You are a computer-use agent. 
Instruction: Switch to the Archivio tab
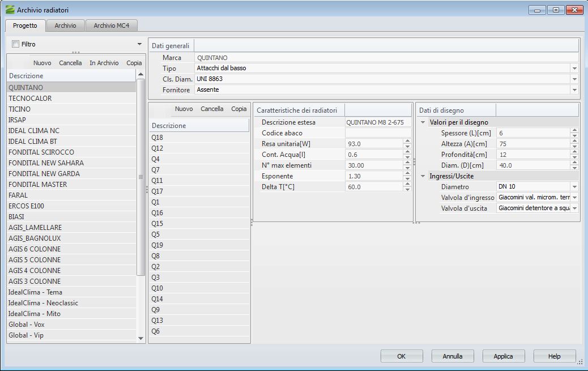[x=66, y=25]
